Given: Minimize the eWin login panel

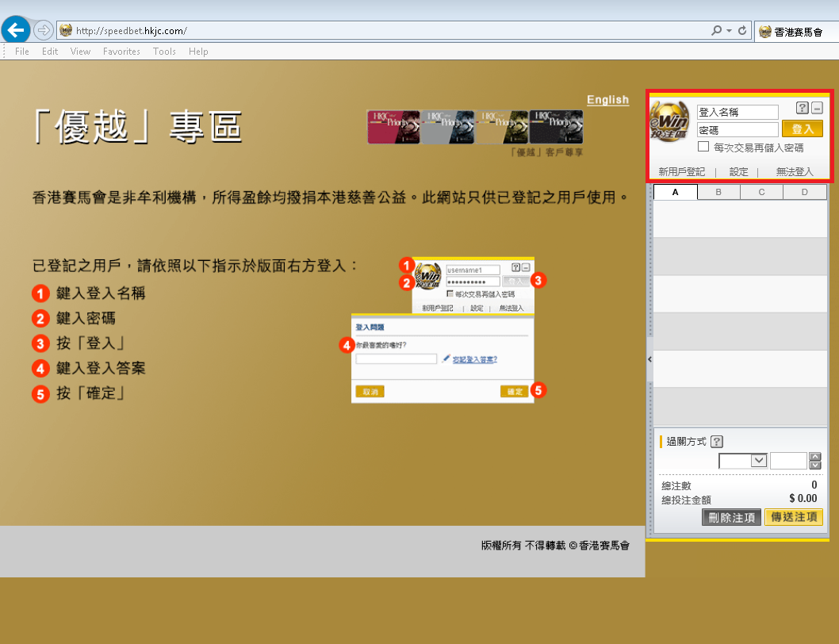Looking at the screenshot, I should [x=817, y=109].
